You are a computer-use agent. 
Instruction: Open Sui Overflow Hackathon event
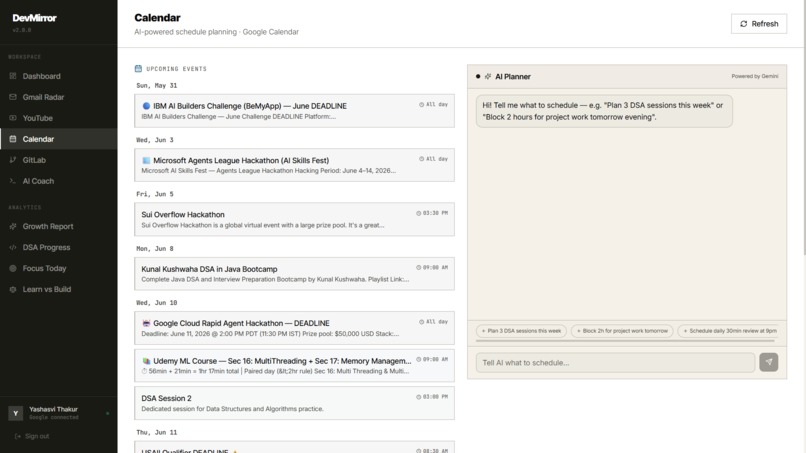294,219
